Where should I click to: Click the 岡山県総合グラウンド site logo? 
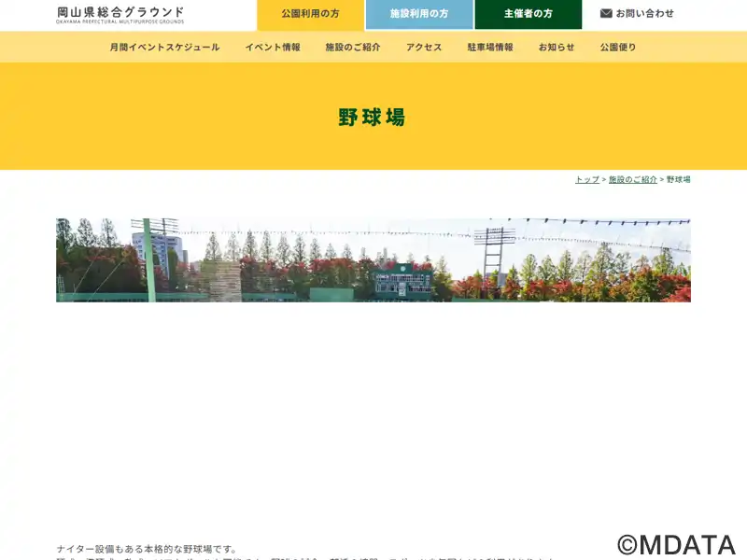pyautogui.click(x=120, y=15)
